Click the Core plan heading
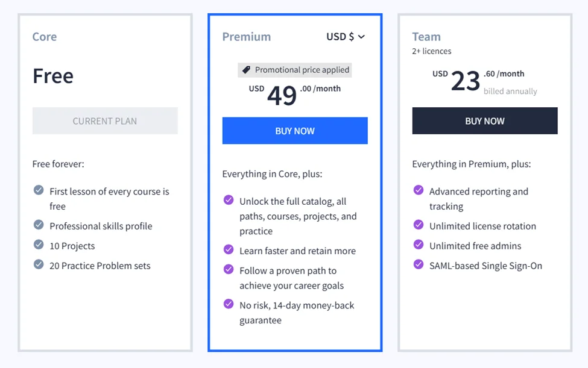 coord(45,37)
